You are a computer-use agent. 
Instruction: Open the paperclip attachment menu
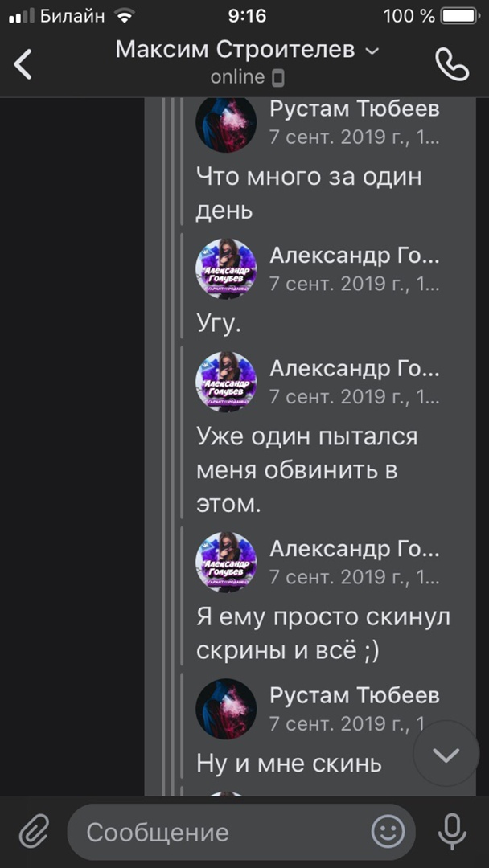[x=34, y=831]
